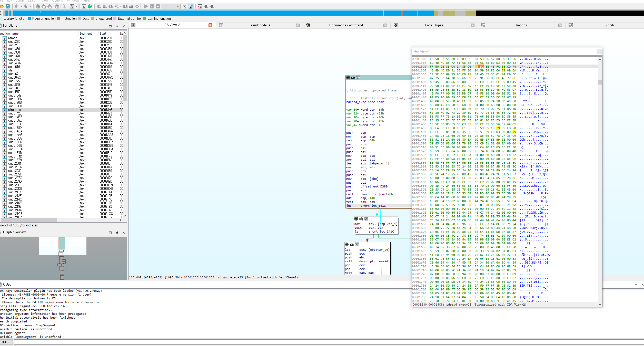Close the Pseudocode-A tab
The image size is (644, 346).
coord(298,25)
